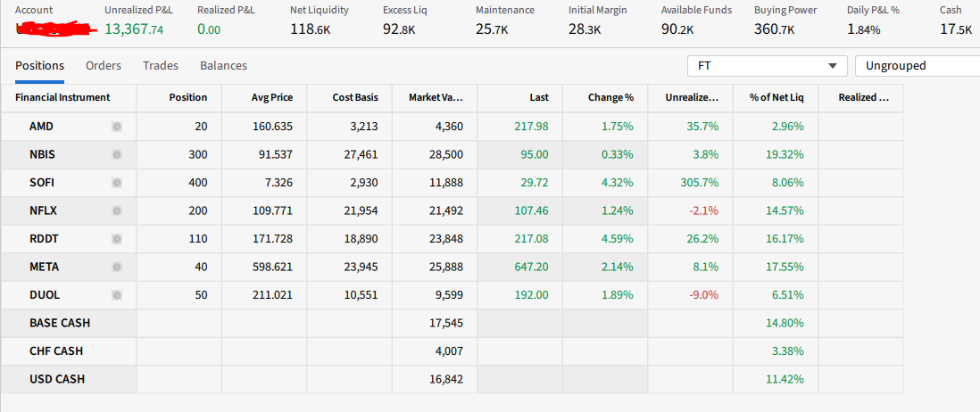Click the Cash value 17.5K

956,29
